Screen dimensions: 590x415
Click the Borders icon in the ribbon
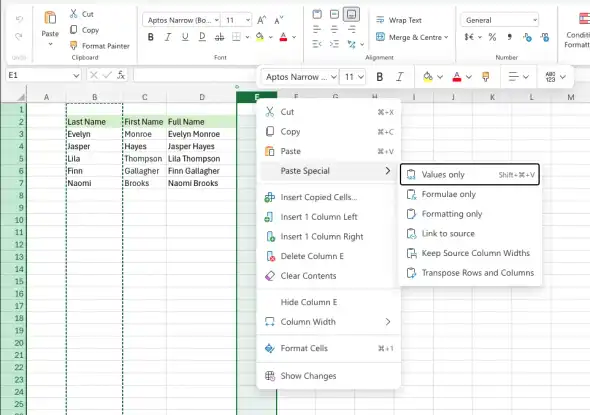coord(236,37)
